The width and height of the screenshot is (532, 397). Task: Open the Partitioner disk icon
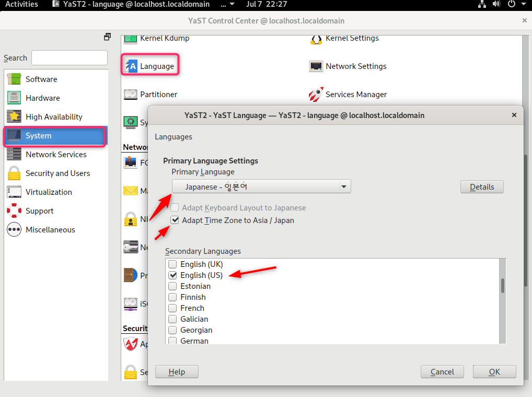[130, 94]
